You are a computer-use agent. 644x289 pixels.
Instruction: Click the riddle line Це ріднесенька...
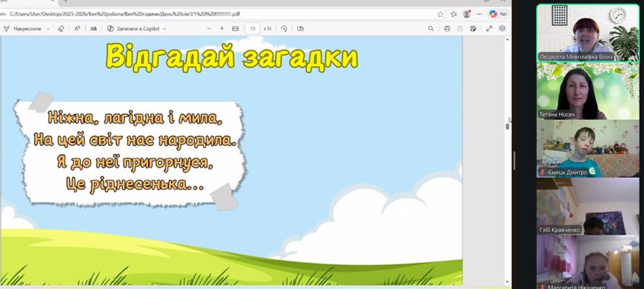(x=134, y=184)
